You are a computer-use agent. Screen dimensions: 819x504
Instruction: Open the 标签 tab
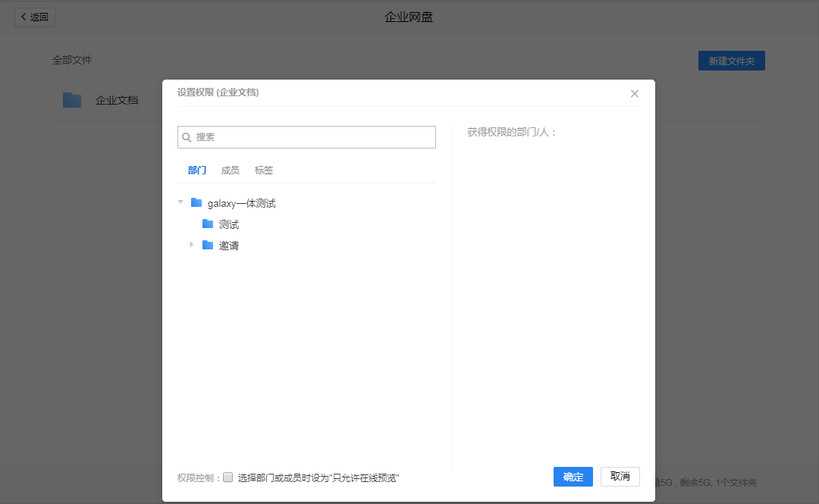[264, 171]
